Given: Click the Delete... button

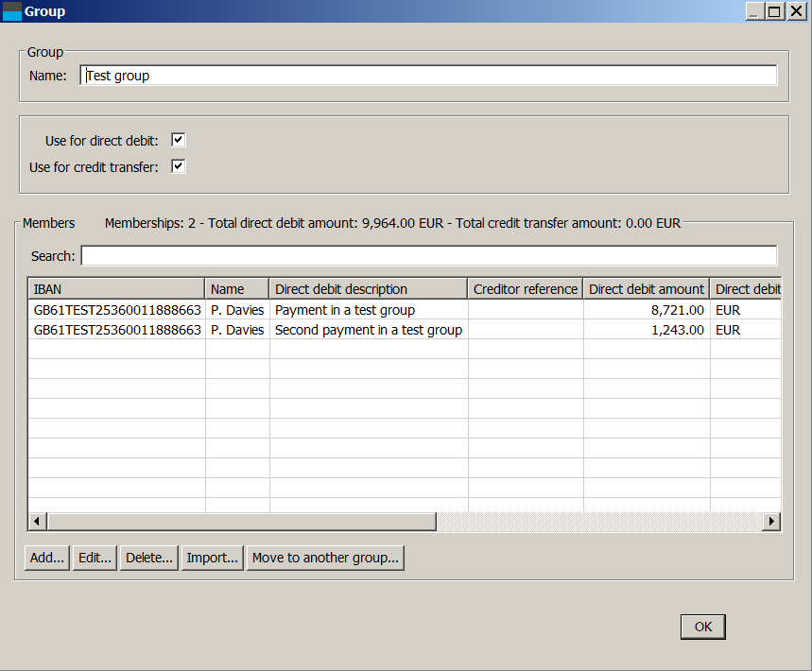Looking at the screenshot, I should pos(149,558).
